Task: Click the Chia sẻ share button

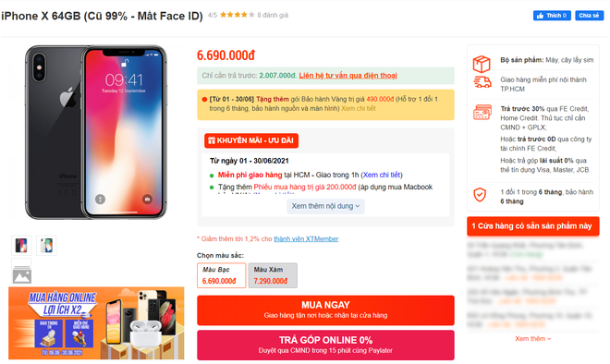Action: 589,16
